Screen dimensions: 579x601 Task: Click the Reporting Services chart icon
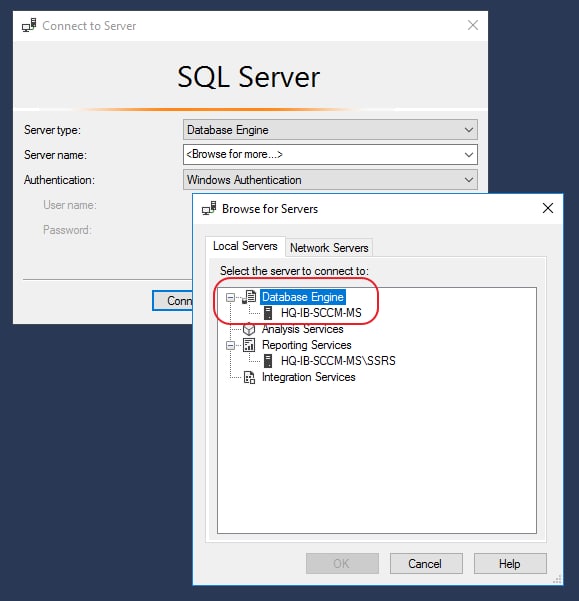click(249, 345)
